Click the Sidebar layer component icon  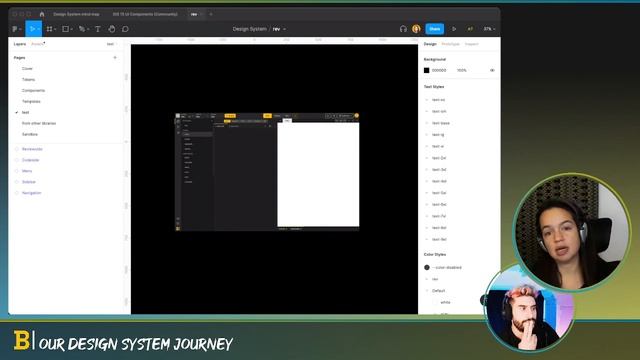(17, 182)
